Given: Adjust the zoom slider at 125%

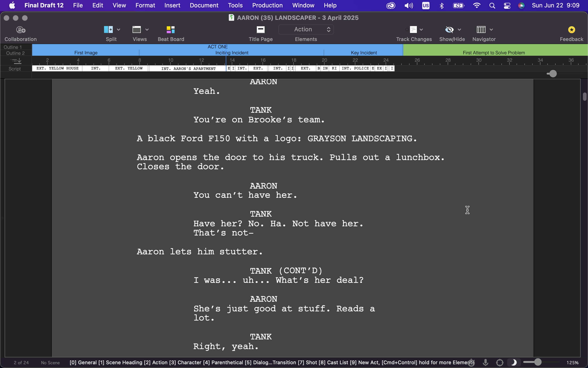Looking at the screenshot, I should coord(538,362).
